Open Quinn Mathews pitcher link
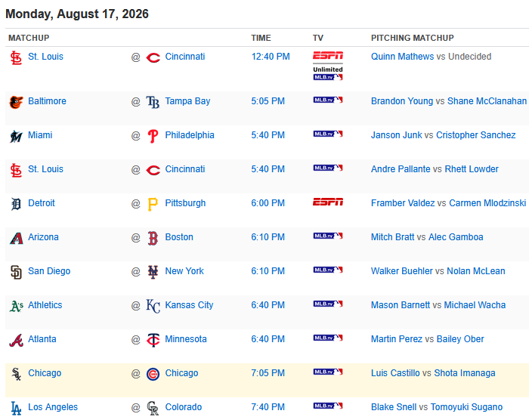Screen dimensions: 529x420 click(403, 57)
